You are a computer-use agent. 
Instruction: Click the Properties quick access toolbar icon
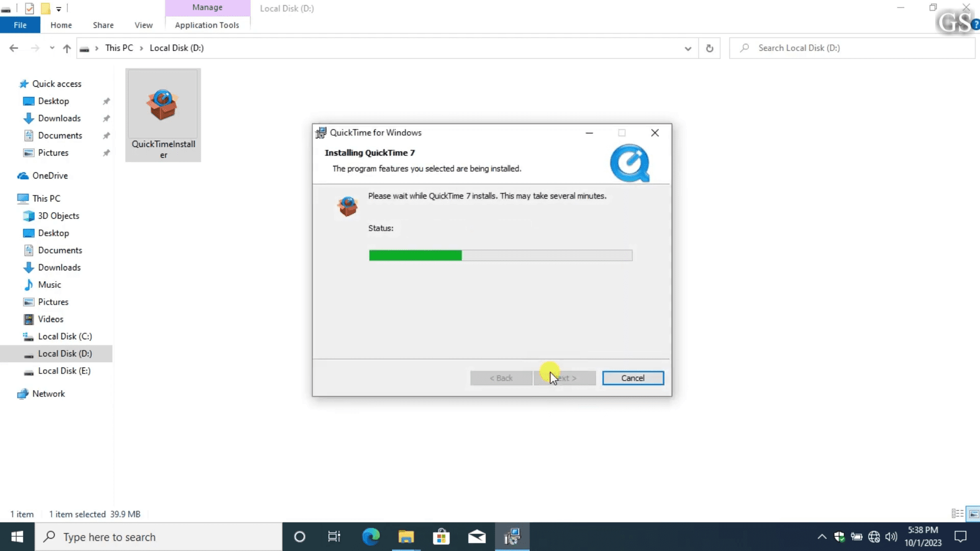point(30,8)
